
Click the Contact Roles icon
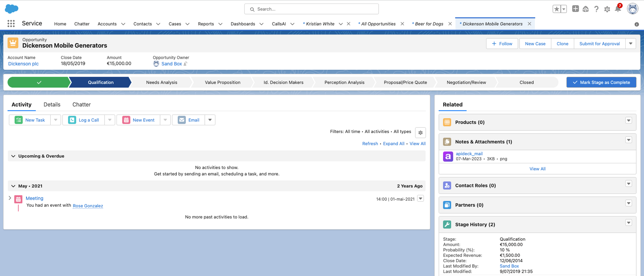(x=447, y=186)
